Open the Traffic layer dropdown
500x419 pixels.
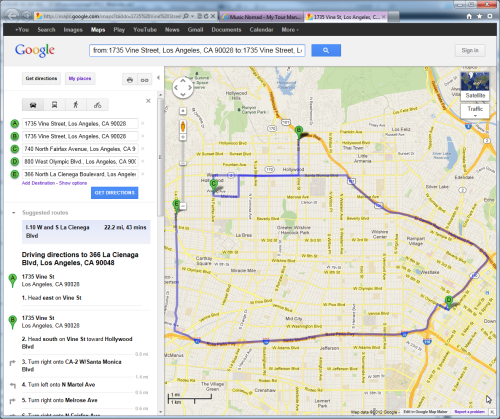[475, 111]
